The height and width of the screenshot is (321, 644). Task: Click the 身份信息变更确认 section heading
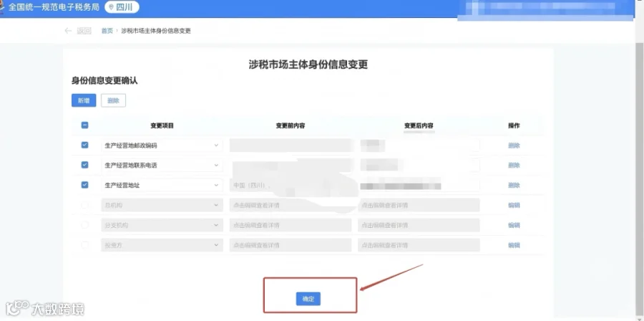point(104,81)
